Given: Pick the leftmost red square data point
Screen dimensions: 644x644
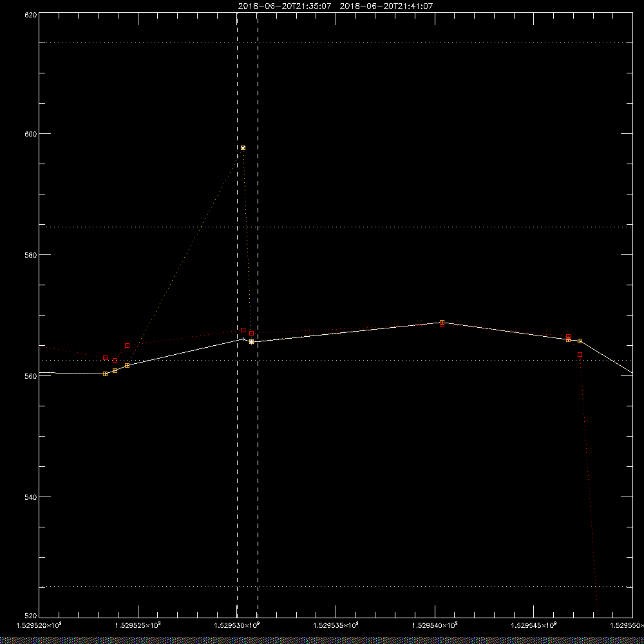Looking at the screenshot, I should coord(105,357).
